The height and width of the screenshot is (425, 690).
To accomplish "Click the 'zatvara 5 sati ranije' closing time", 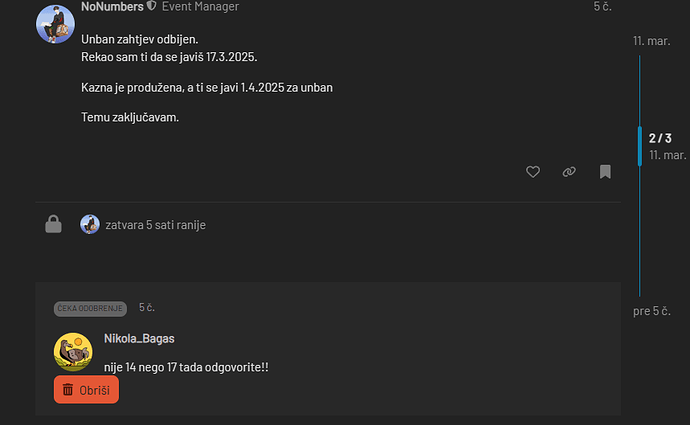I will (155, 225).
